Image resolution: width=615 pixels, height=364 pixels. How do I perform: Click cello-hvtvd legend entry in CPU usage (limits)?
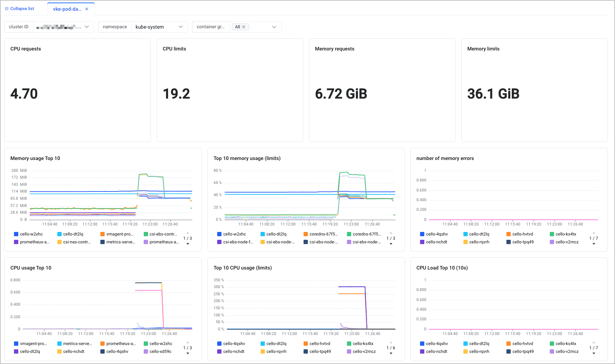click(x=317, y=344)
